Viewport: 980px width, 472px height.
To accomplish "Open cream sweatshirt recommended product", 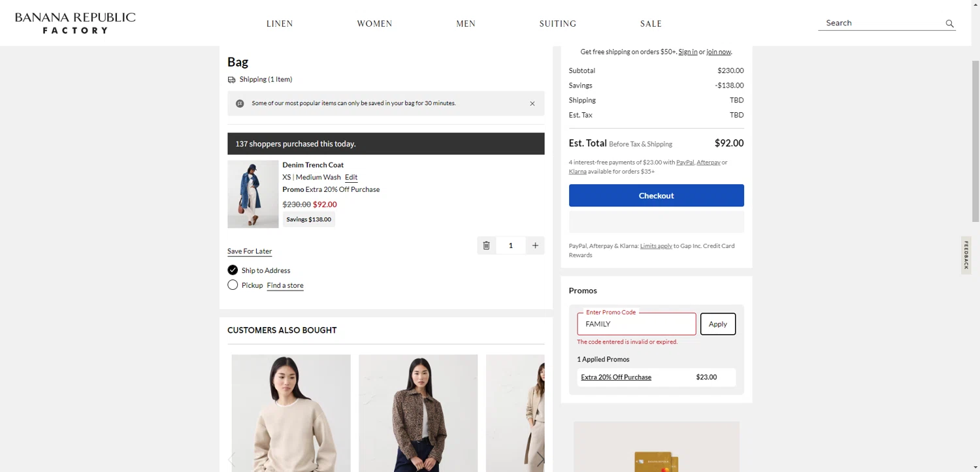I will click(291, 413).
